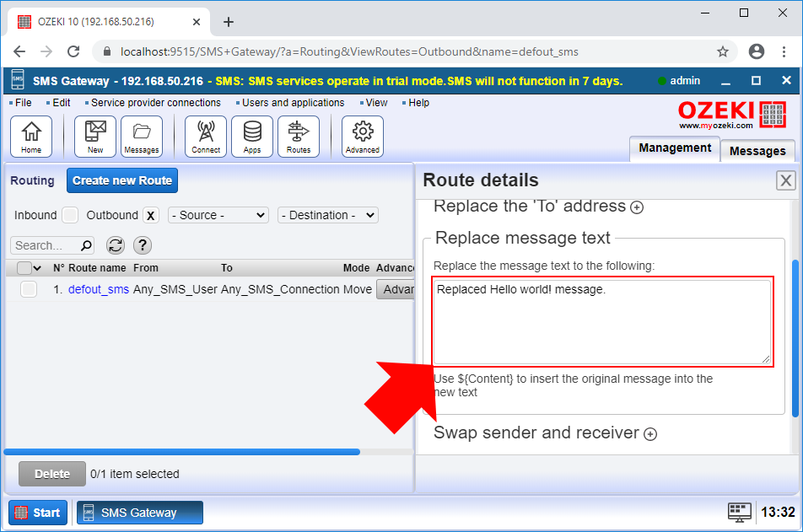803x532 pixels.
Task: Switch to the Management tab
Action: (x=675, y=148)
